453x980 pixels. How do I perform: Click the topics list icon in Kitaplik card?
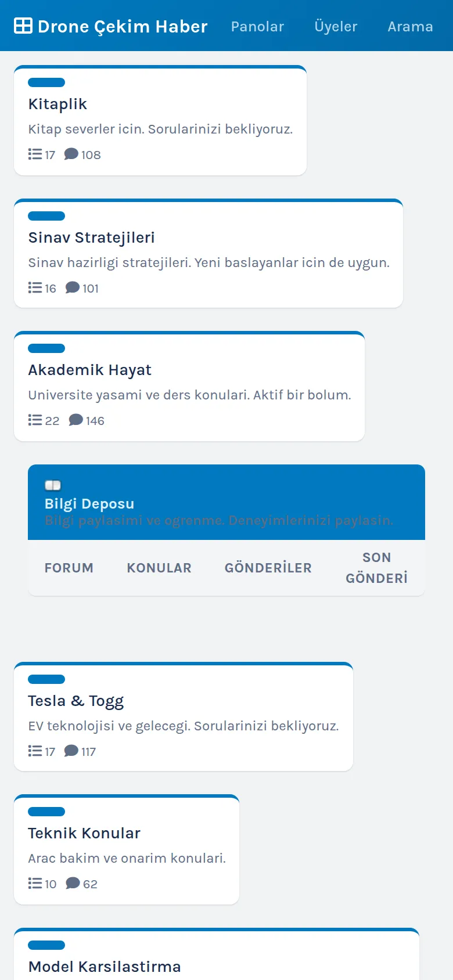(35, 154)
